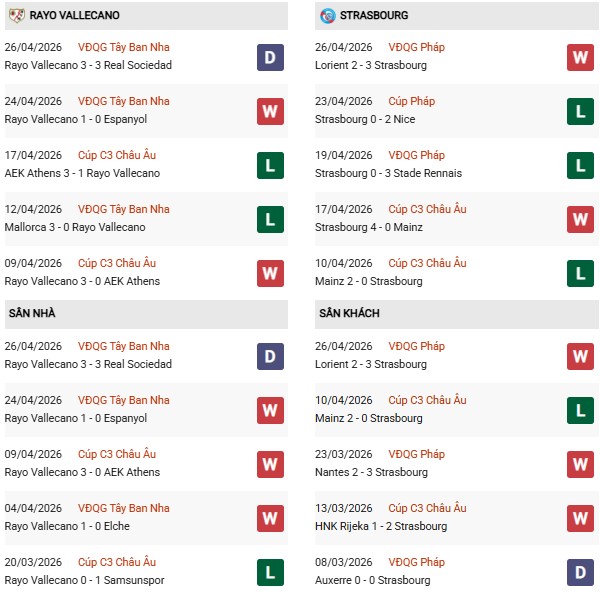Click the L badge for AEK Athens 3-1 Rayo Vallecano
This screenshot has width=600, height=593.
269,165
